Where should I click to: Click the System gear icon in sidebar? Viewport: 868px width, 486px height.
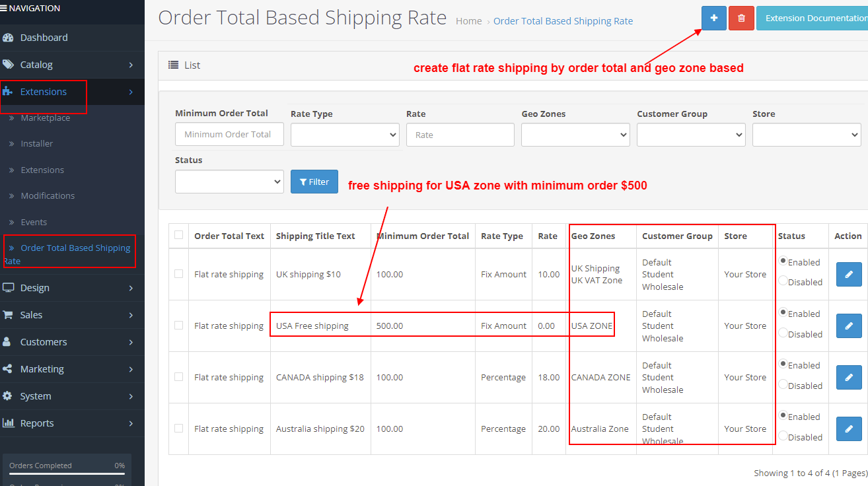tap(9, 396)
